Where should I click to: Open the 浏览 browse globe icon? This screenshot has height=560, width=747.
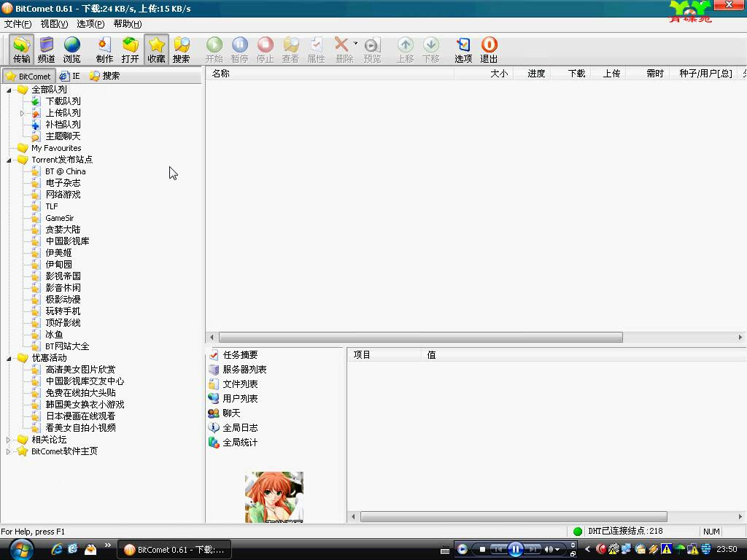72,50
